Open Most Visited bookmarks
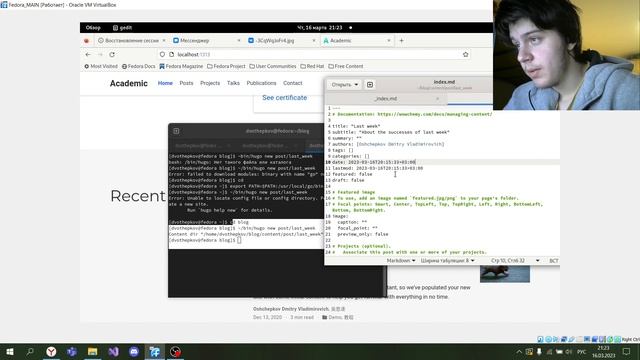The image size is (640, 360). pos(101,66)
